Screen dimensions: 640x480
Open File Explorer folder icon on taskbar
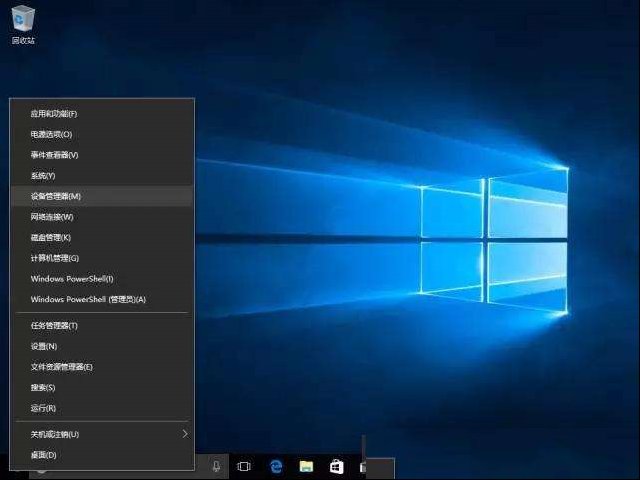pos(306,466)
